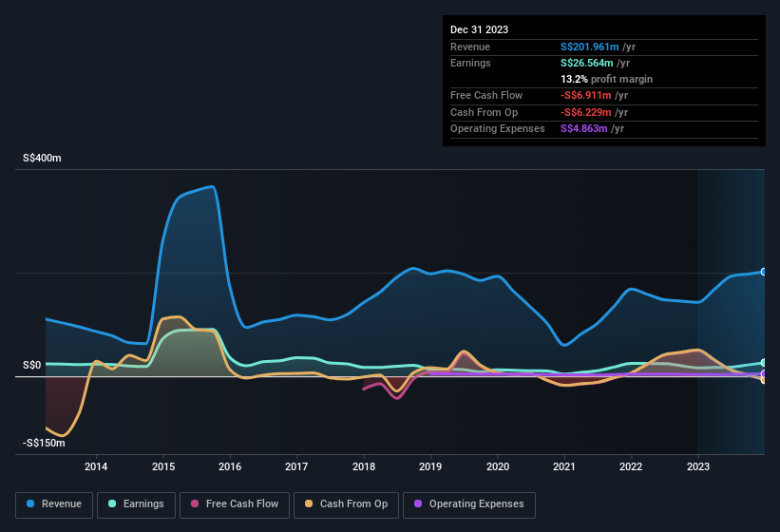
Task: Click the Operating Expenses label in tooltip
Action: [498, 129]
